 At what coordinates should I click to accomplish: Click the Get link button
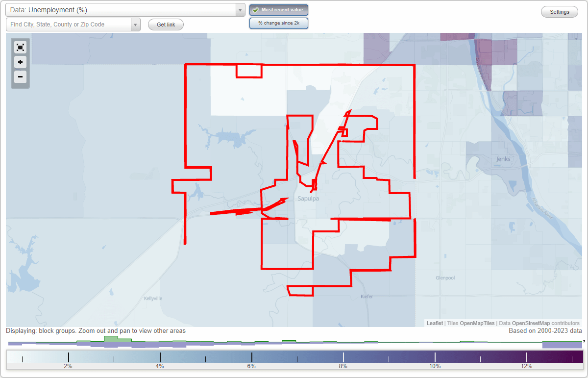(166, 25)
